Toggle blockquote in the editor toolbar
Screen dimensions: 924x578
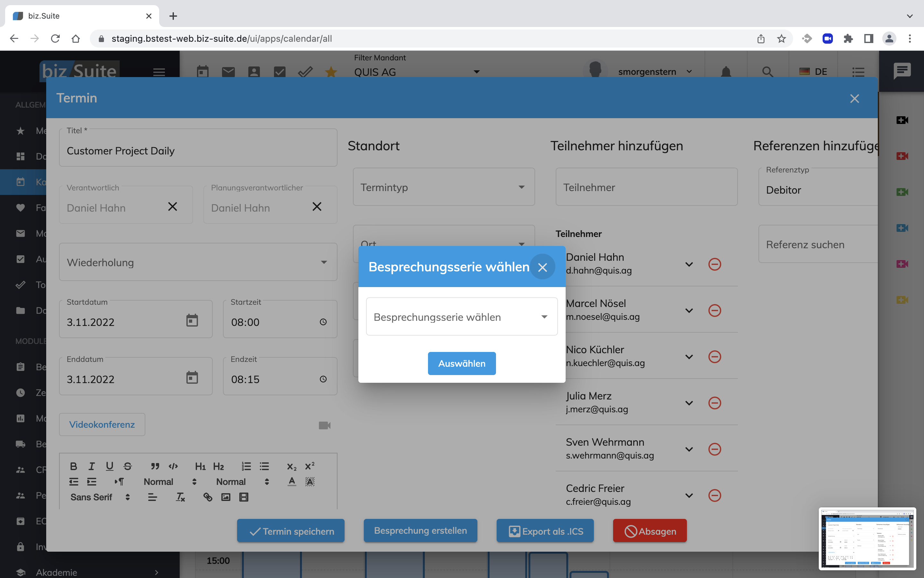pos(155,466)
